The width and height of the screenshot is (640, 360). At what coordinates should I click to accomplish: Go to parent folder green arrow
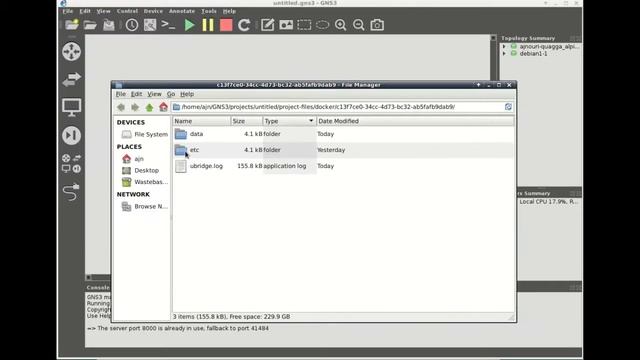click(149, 107)
